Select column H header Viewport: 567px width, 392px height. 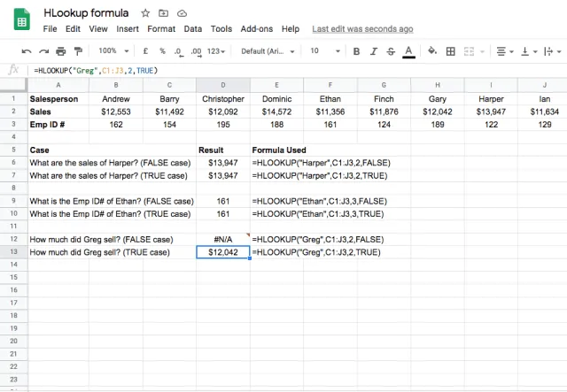click(x=438, y=85)
